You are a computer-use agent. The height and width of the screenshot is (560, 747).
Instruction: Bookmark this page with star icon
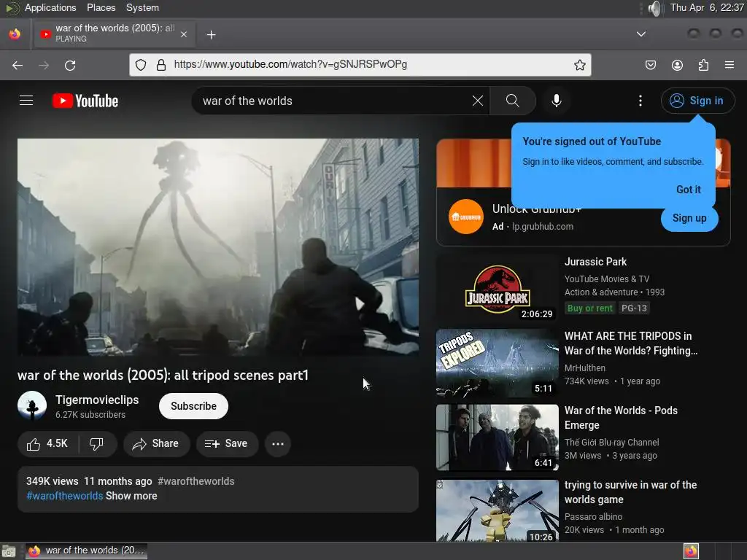tap(579, 65)
